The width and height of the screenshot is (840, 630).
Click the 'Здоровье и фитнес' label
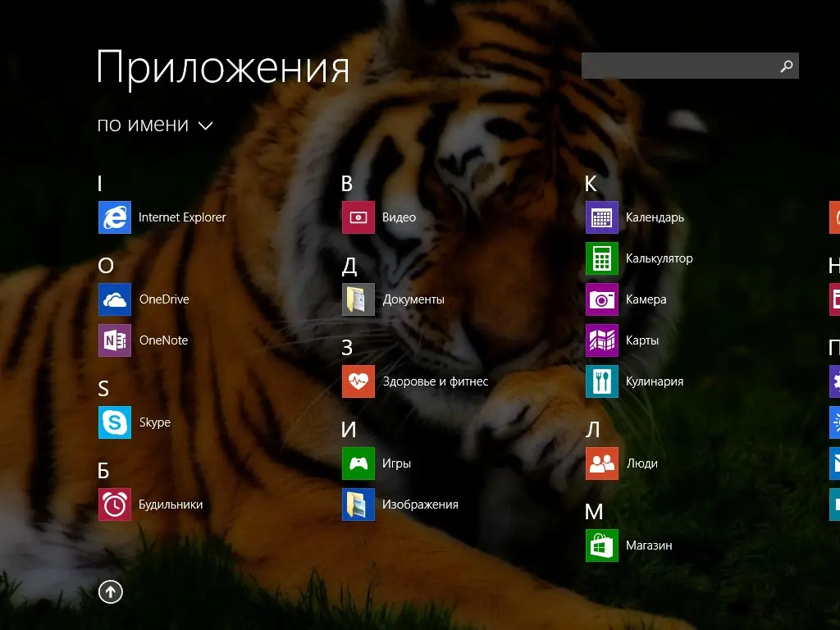click(x=436, y=381)
